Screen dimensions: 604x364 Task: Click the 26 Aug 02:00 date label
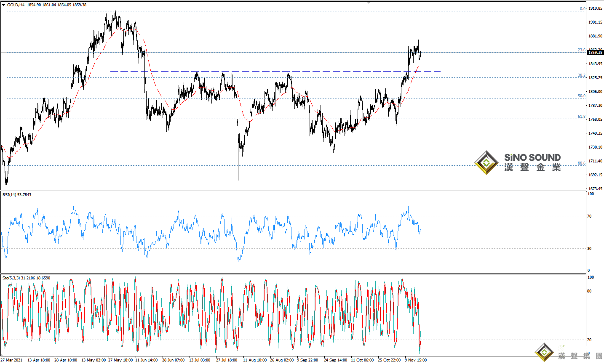[282, 360]
